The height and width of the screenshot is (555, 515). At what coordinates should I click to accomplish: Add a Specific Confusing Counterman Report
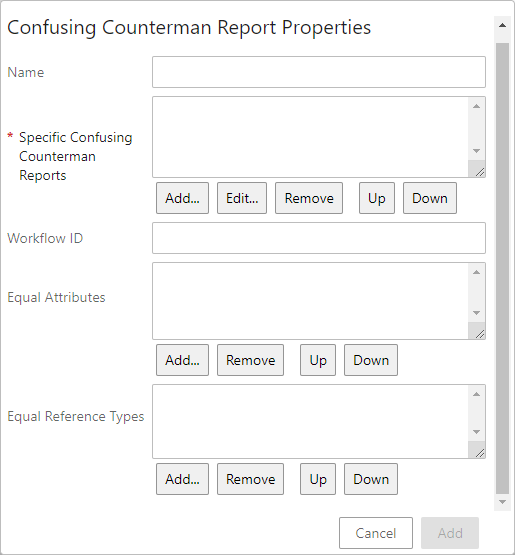[x=182, y=198]
